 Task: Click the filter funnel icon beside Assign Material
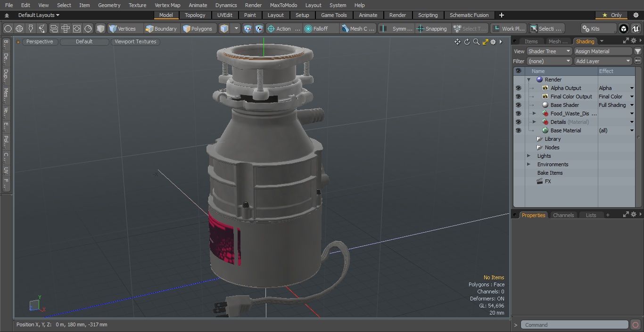(x=637, y=51)
